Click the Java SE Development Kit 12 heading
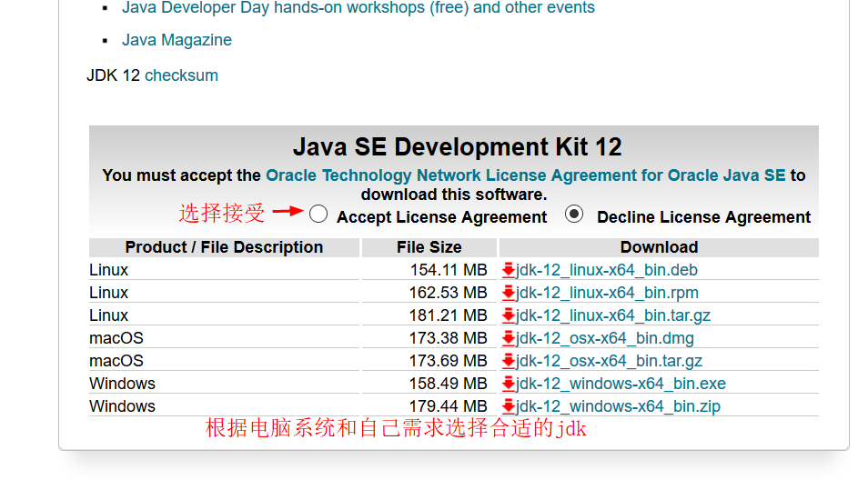Image resolution: width=868 pixels, height=490 pixels. point(458,147)
